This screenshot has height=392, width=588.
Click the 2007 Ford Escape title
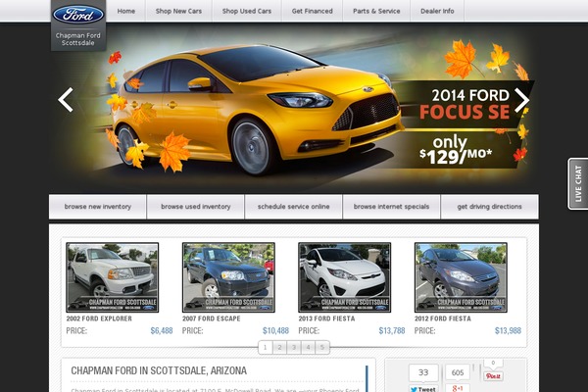coord(211,318)
